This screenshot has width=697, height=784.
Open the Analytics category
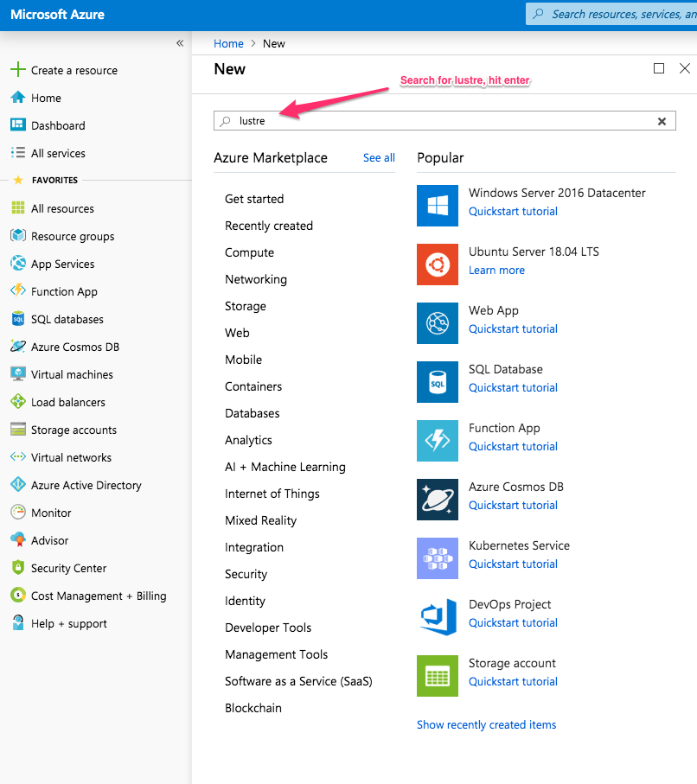[248, 440]
